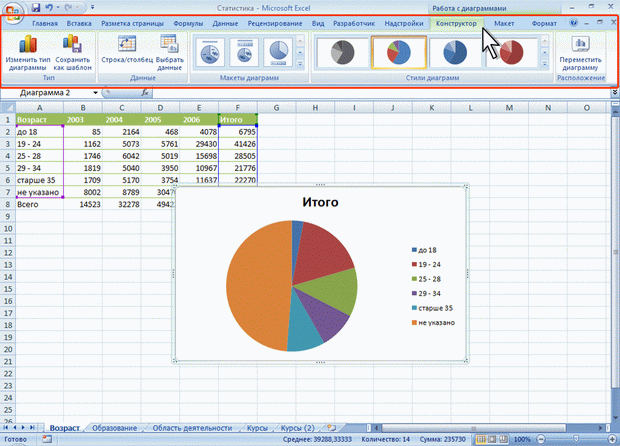The image size is (620, 446).
Task: Click the Select All corner button
Action: (x=8, y=108)
